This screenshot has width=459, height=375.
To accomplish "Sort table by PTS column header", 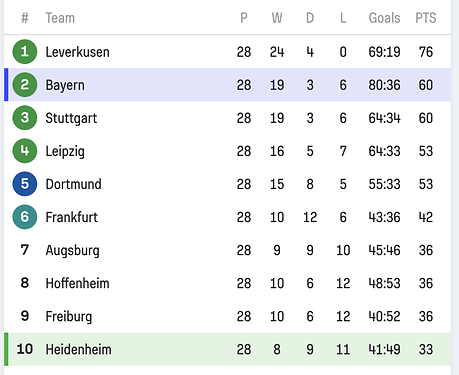I will click(x=426, y=18).
